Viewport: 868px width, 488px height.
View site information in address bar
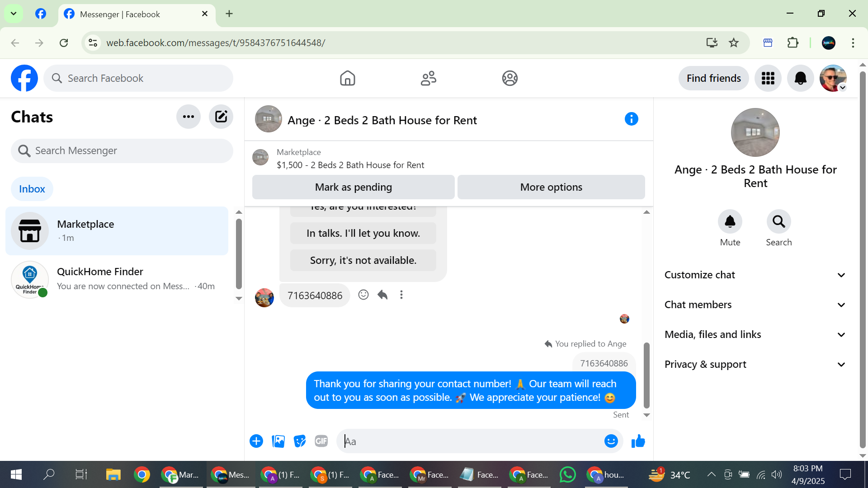pyautogui.click(x=93, y=42)
